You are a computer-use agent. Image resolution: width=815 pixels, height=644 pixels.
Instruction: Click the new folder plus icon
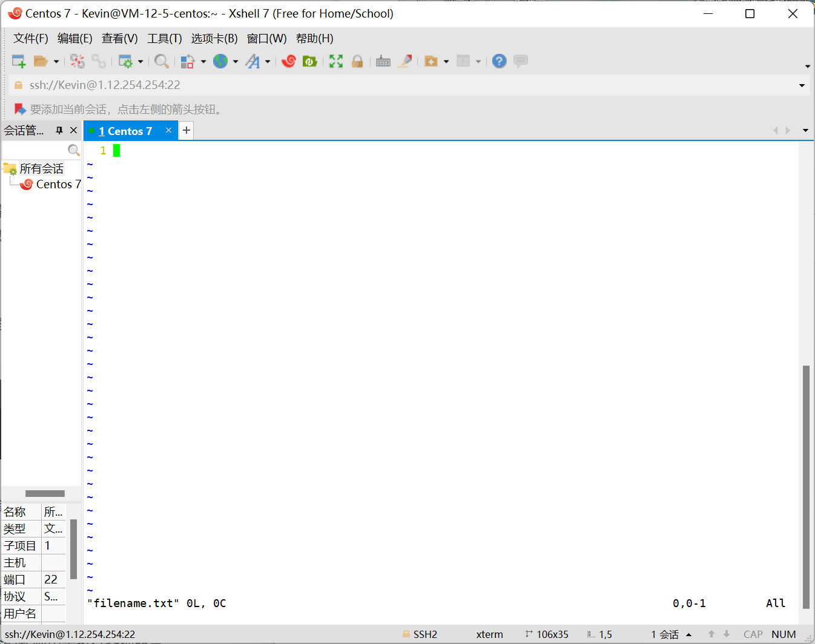[x=431, y=61]
